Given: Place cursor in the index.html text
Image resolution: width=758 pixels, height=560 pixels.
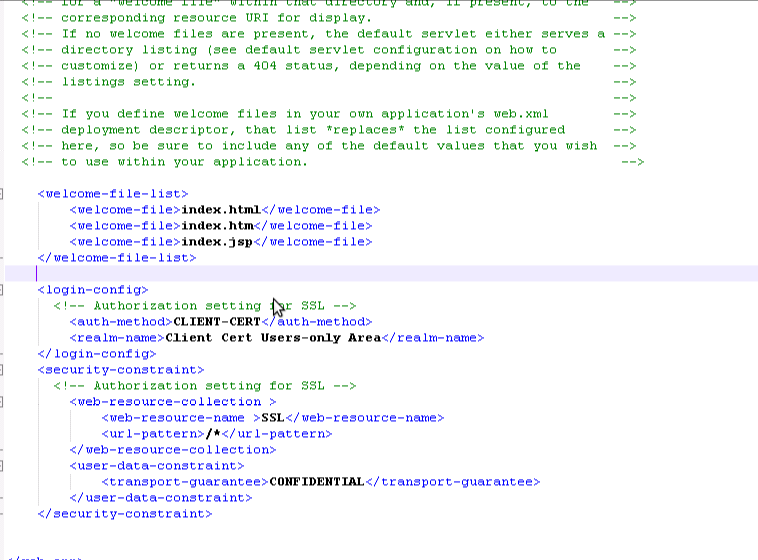Looking at the screenshot, I should coord(220,210).
